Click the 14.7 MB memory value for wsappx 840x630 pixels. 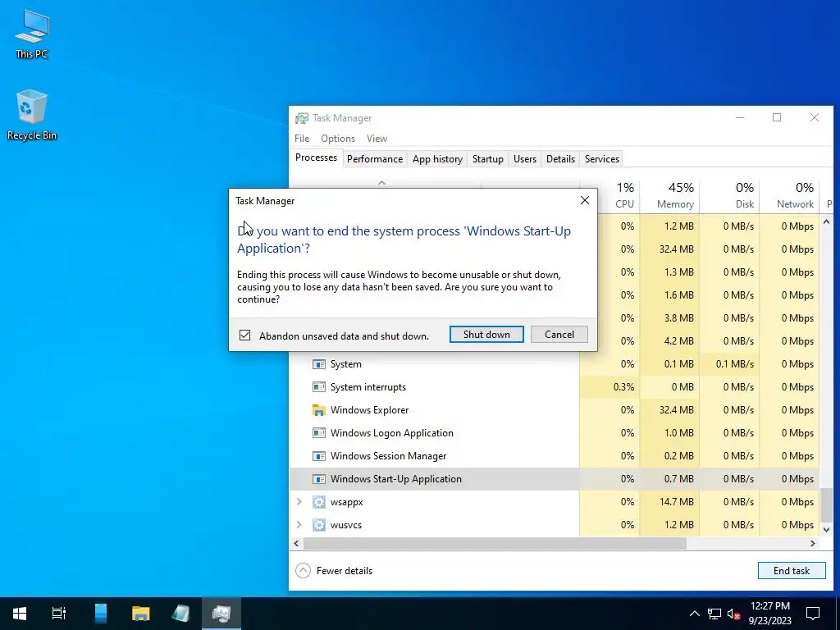(x=676, y=502)
